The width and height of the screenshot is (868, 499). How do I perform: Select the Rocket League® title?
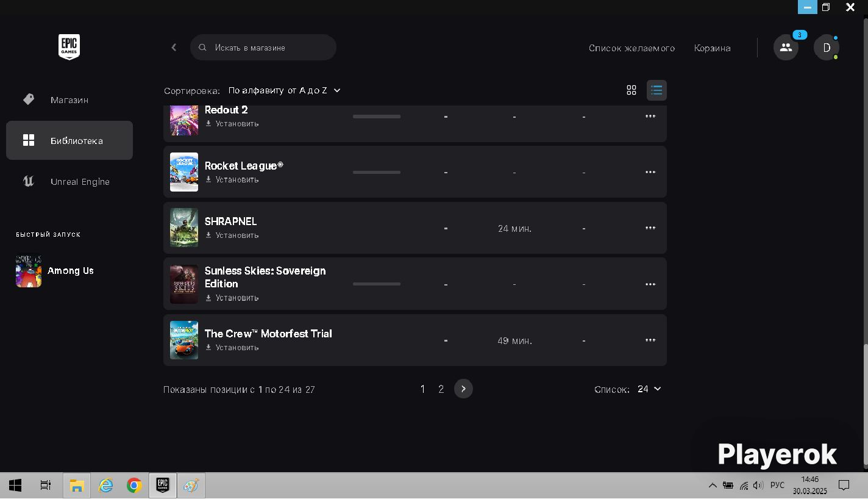click(x=244, y=166)
